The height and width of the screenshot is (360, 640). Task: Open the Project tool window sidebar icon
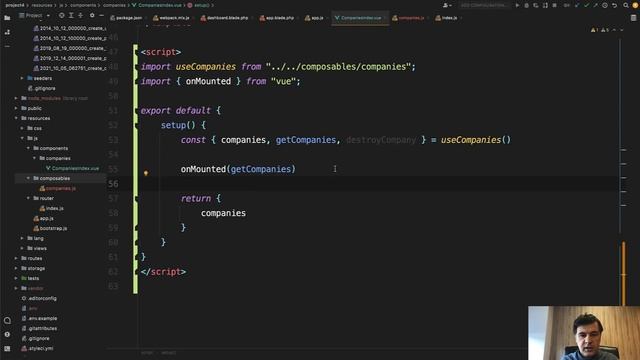pyautogui.click(x=7, y=18)
